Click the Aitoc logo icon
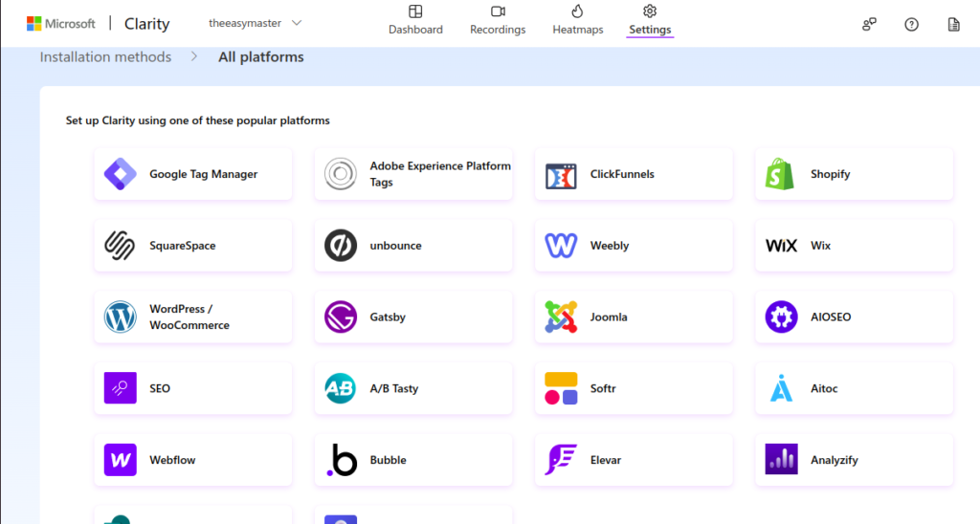 [x=781, y=388]
